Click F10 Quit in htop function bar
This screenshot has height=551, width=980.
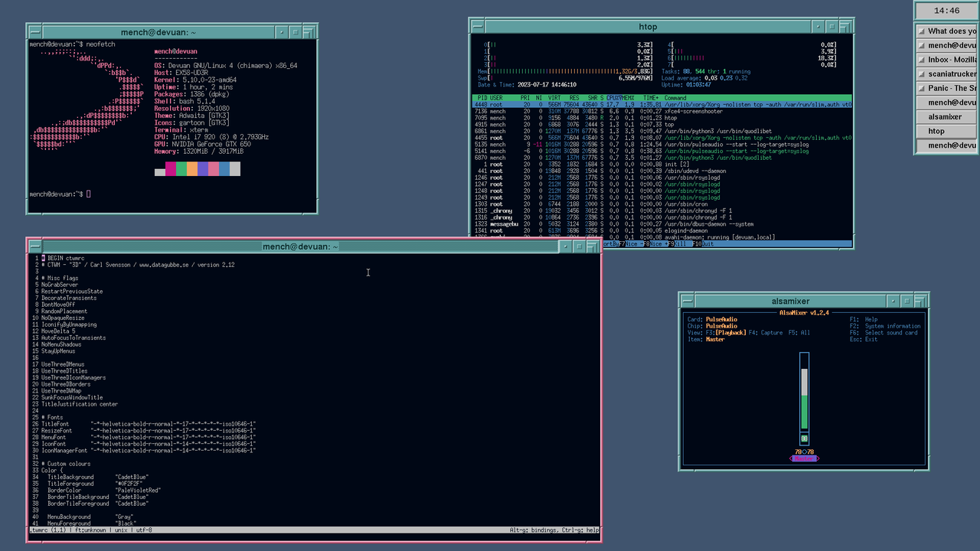tap(705, 244)
